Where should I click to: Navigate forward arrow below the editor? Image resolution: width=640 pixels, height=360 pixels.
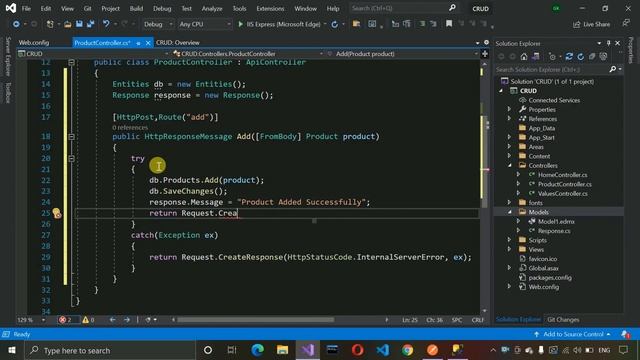pyautogui.click(x=127, y=320)
